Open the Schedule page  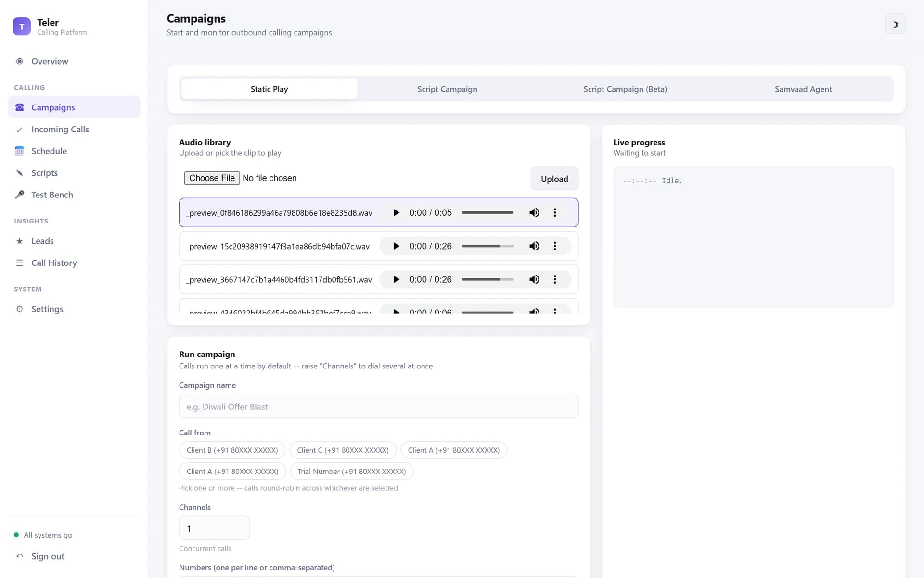[x=74, y=151]
